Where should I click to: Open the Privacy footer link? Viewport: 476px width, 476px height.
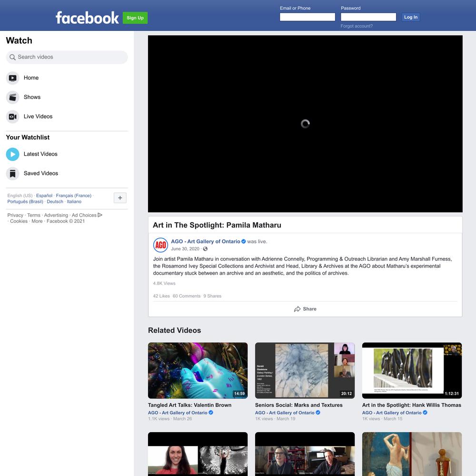(x=15, y=215)
